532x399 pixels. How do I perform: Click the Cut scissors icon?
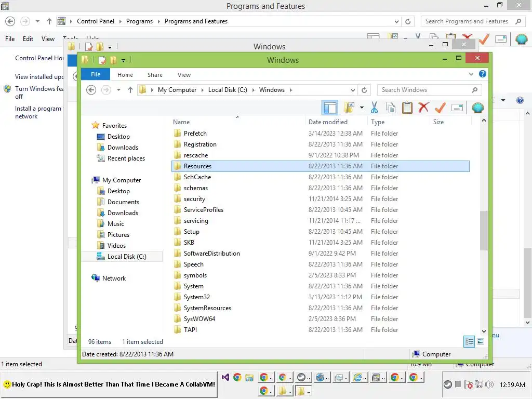(x=374, y=108)
